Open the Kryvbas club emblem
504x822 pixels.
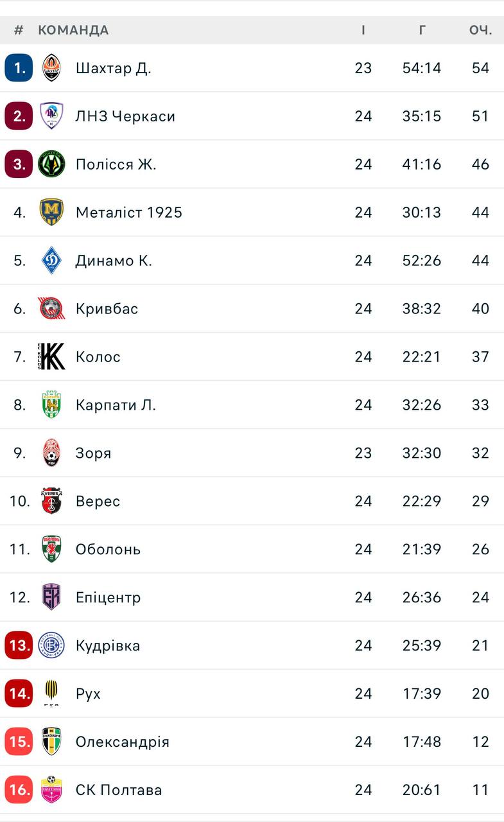[51, 309]
